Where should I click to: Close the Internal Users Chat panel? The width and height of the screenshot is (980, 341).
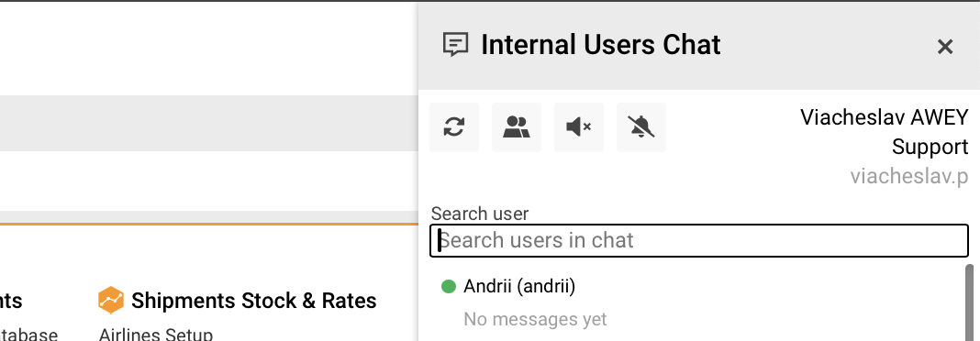(944, 46)
